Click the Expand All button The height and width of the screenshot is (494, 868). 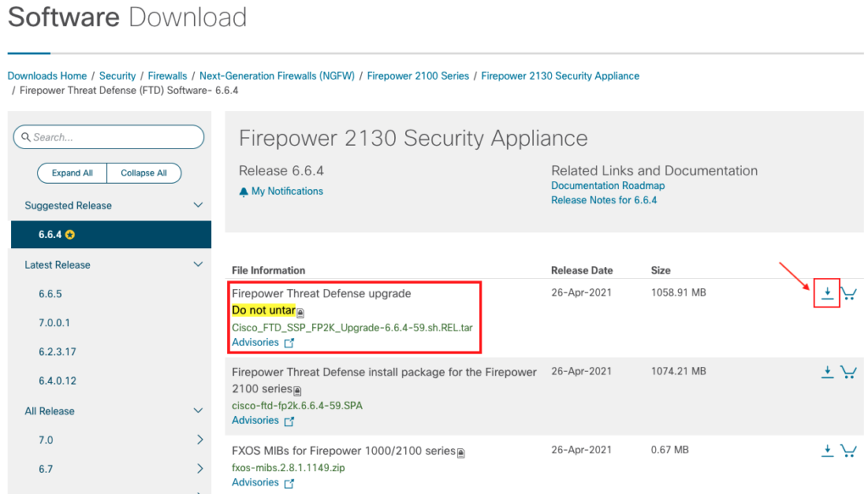coord(72,173)
